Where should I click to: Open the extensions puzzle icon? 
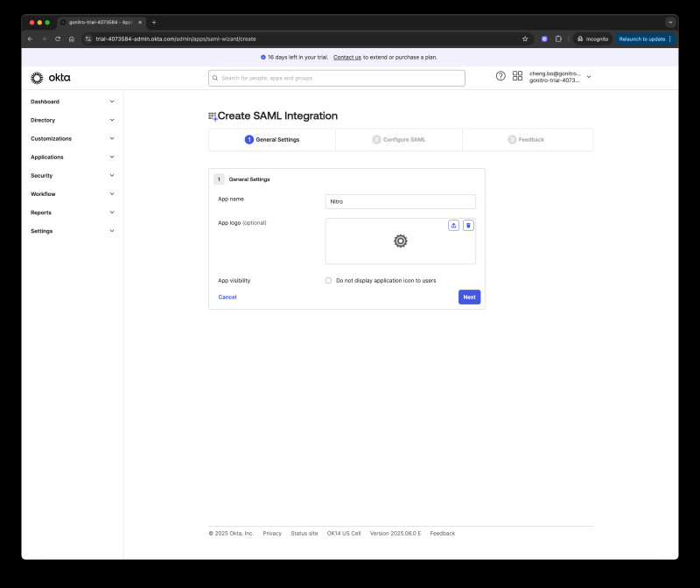558,38
